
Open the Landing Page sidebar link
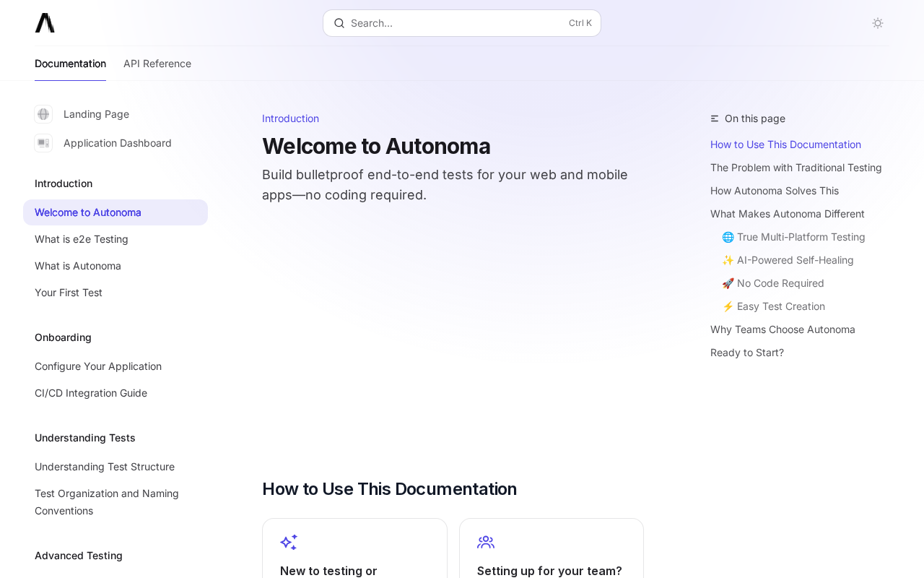(97, 114)
